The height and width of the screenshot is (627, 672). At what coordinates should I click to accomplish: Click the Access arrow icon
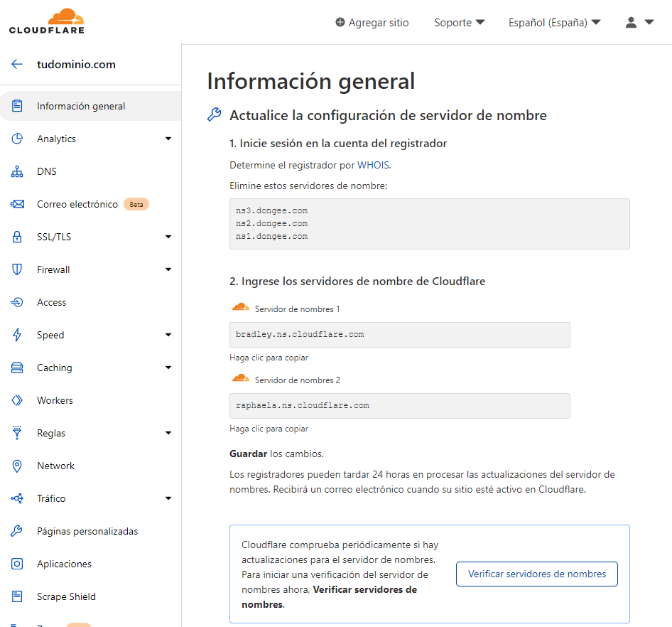click(17, 302)
